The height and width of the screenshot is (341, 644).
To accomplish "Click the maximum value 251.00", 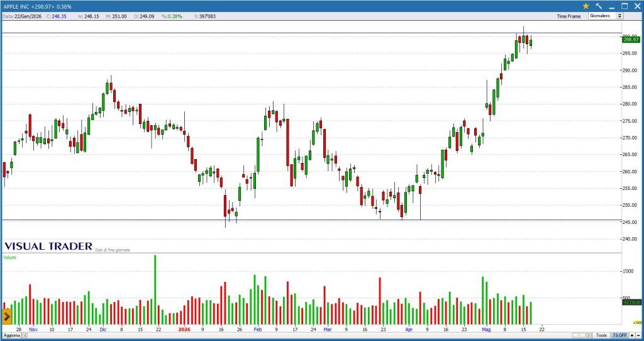I will [x=119, y=16].
